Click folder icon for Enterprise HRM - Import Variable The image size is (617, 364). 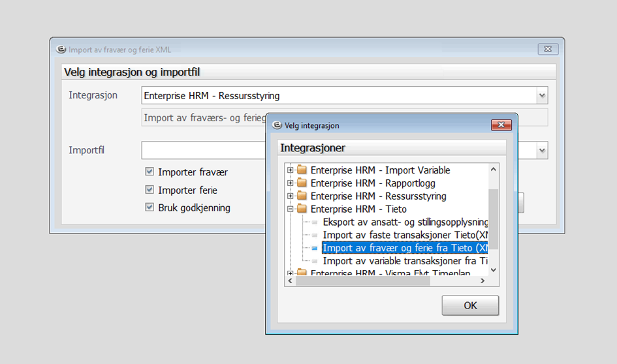tap(302, 170)
